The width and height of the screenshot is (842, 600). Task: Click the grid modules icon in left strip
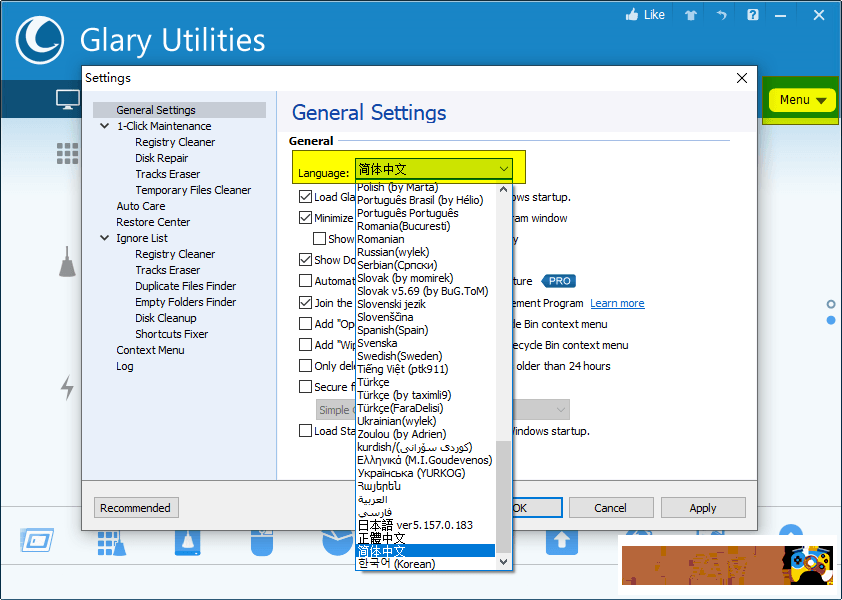click(x=68, y=153)
